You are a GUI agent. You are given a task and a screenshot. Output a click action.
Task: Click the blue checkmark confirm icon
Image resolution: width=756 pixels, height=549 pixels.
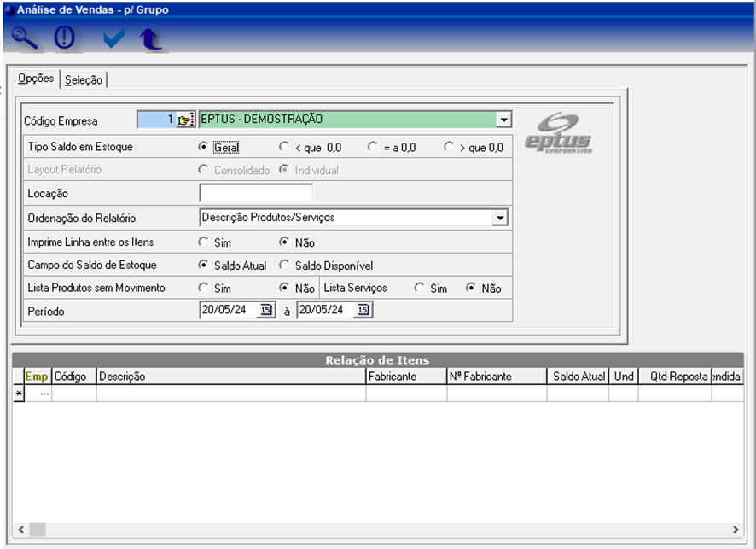point(113,38)
